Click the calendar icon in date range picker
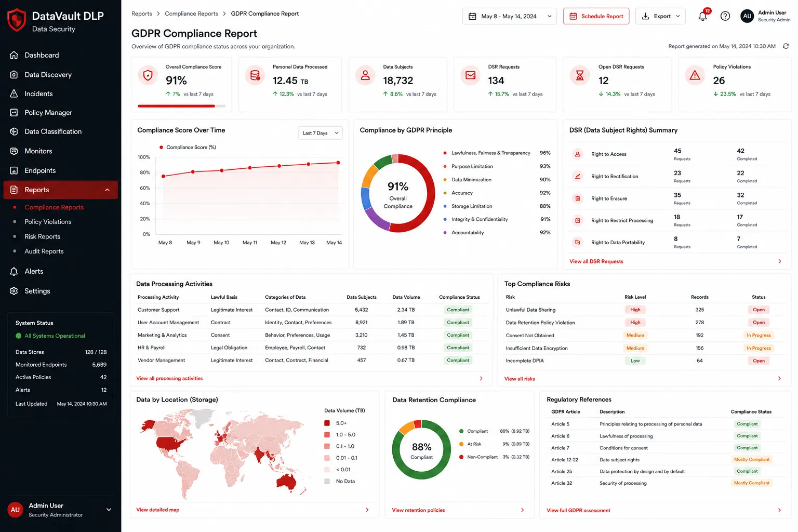Viewport: 798px width, 532px height. (x=472, y=16)
